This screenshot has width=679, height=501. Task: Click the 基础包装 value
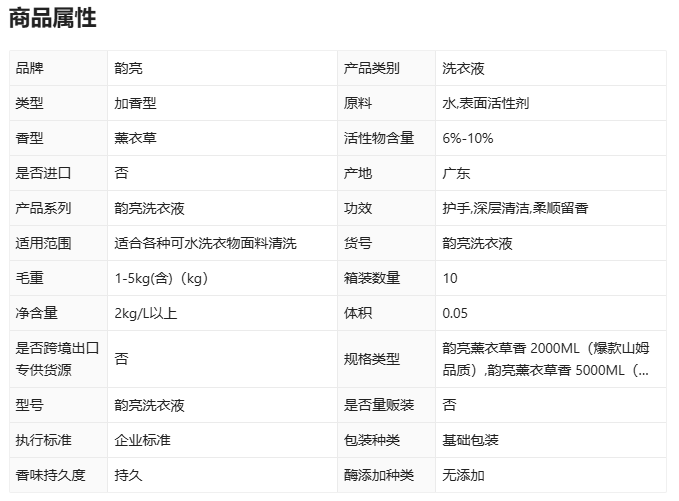coord(470,440)
